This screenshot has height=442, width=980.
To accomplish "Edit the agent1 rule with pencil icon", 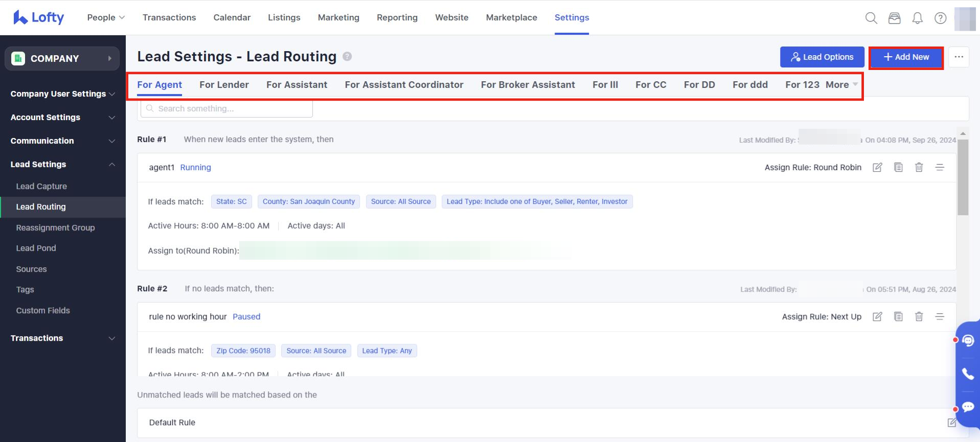I will coord(877,168).
